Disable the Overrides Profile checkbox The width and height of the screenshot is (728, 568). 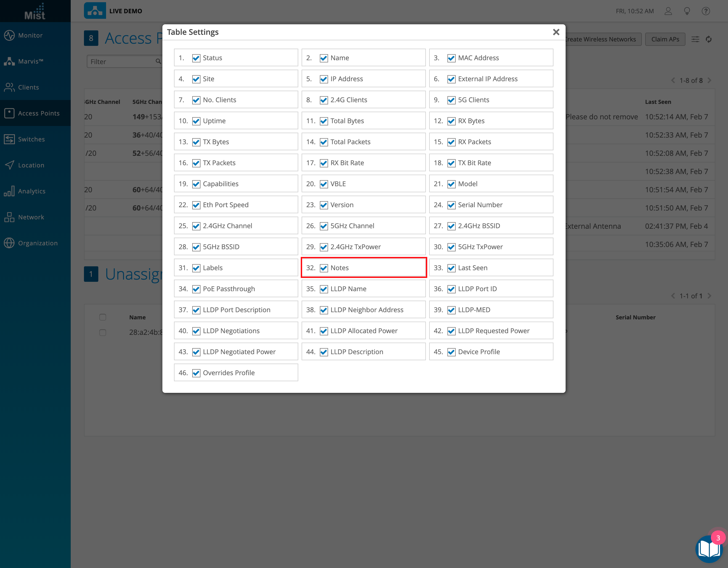click(x=196, y=373)
